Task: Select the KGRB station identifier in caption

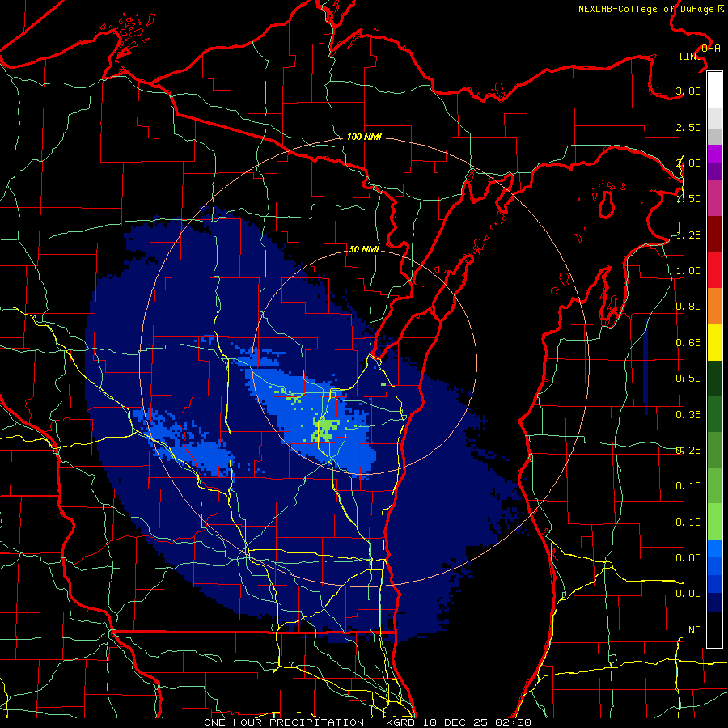Action: [x=402, y=722]
